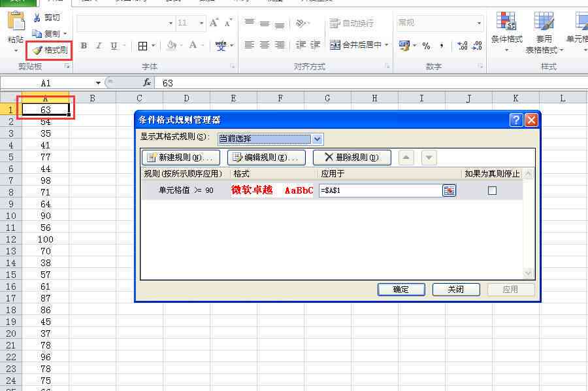588x391 pixels.
Task: Move rule up with arrow button
Action: click(406, 158)
